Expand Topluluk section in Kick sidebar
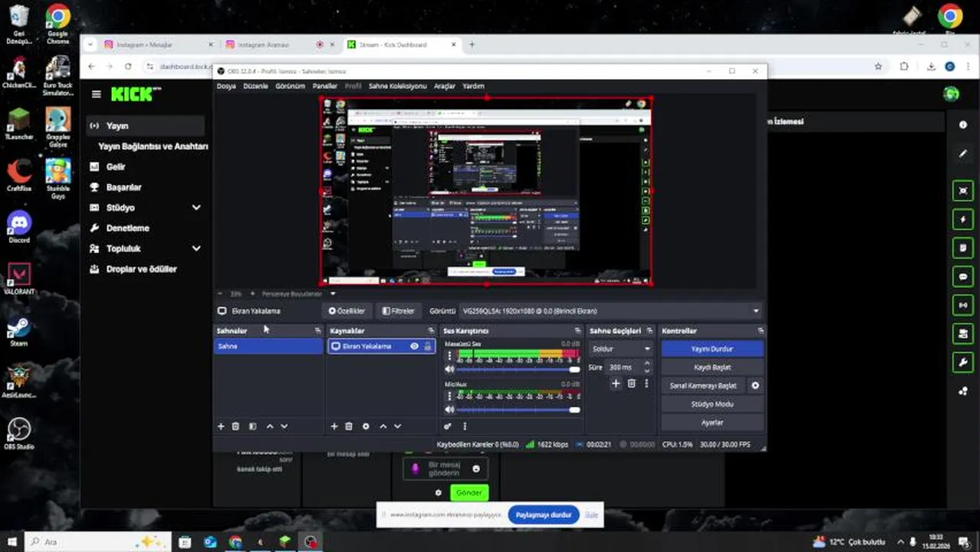Screen dimensions: 980x552 coord(196,248)
